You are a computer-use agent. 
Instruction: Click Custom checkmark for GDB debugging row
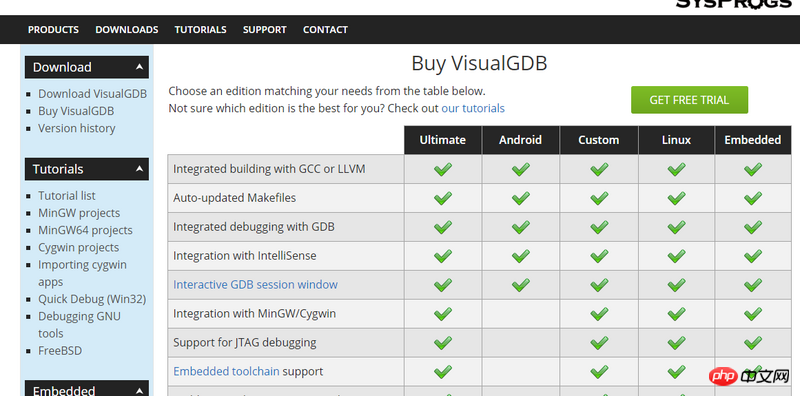pos(599,227)
